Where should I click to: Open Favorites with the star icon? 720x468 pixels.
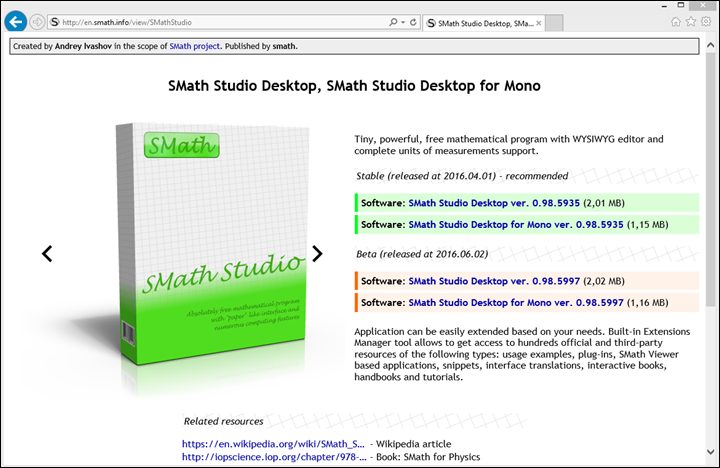691,21
